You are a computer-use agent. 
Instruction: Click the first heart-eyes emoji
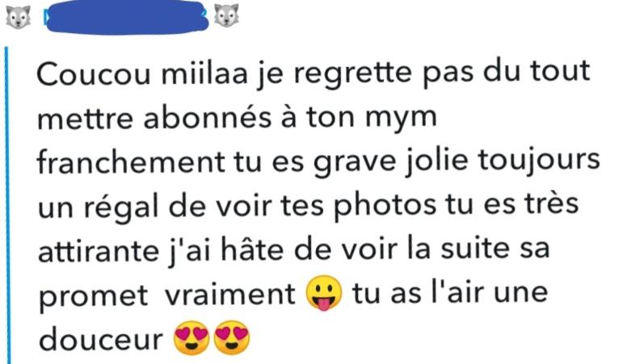click(192, 337)
